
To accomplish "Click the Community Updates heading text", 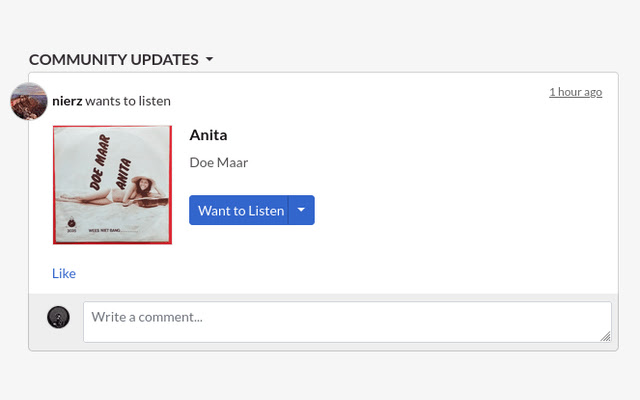I will pos(113,59).
